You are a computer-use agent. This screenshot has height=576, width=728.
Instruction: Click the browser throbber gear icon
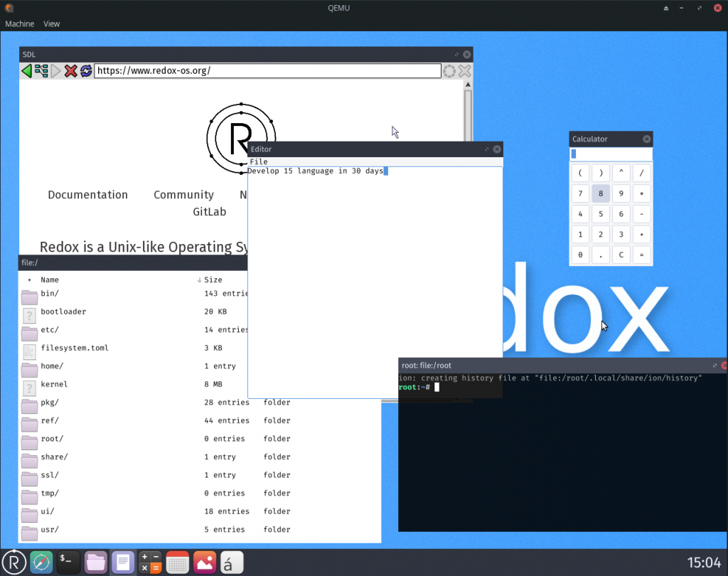449,71
